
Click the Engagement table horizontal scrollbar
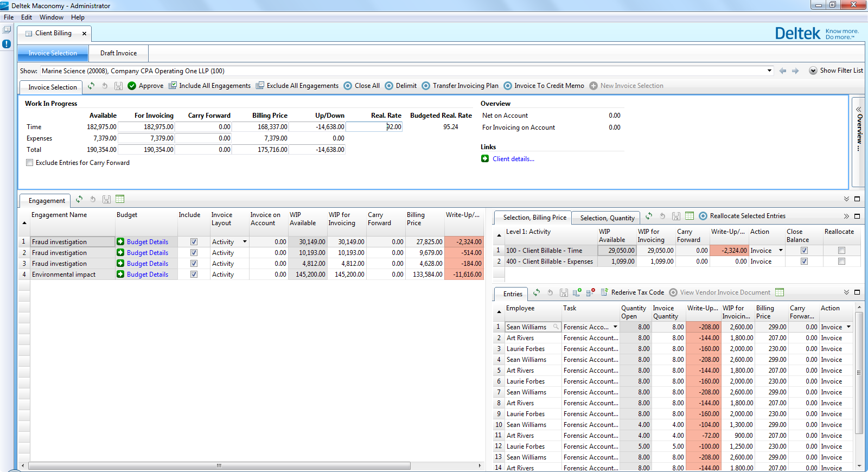click(219, 465)
